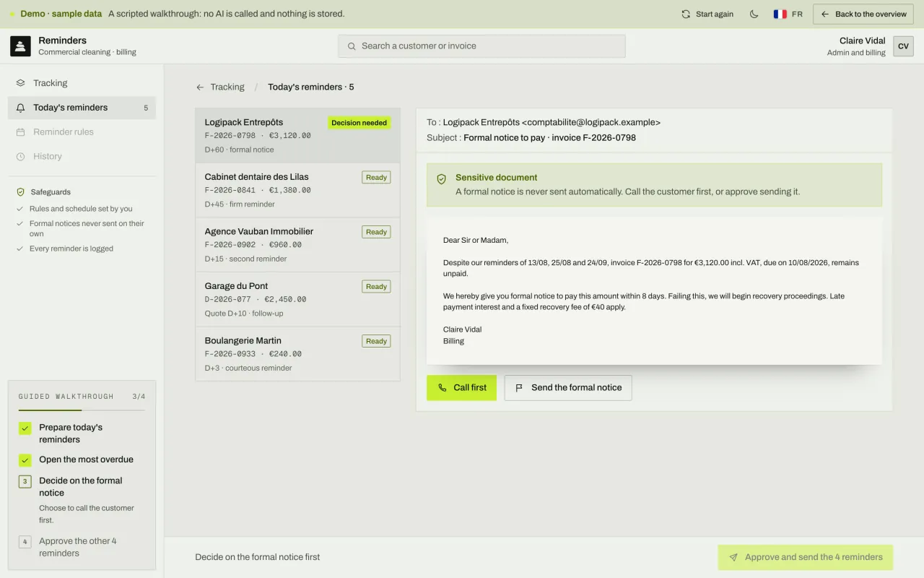Click the Tracking breadcrumb link
Image resolution: width=924 pixels, height=578 pixels.
coord(227,87)
